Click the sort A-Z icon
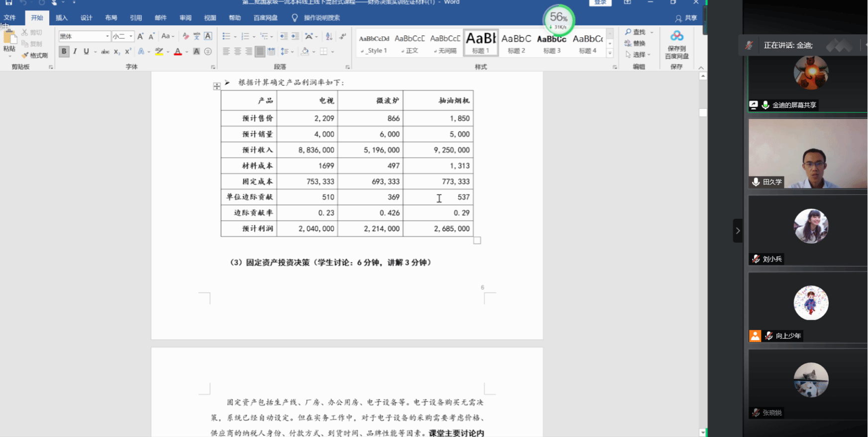 (x=329, y=36)
